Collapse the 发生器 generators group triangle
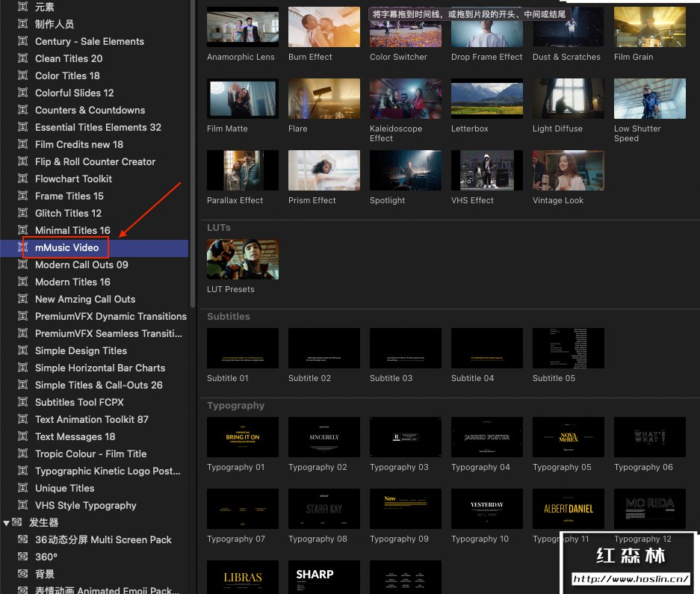This screenshot has width=700, height=594. coord(6,522)
